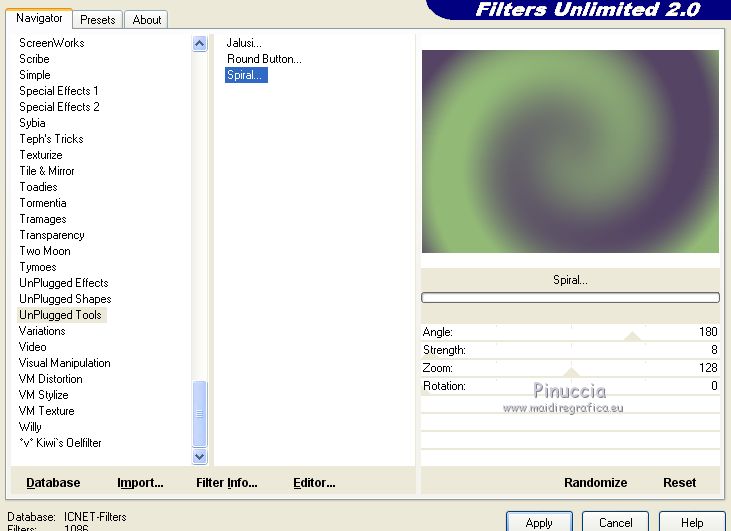731x531 pixels.
Task: Select UnPlugged Effects category
Action: click(x=64, y=283)
